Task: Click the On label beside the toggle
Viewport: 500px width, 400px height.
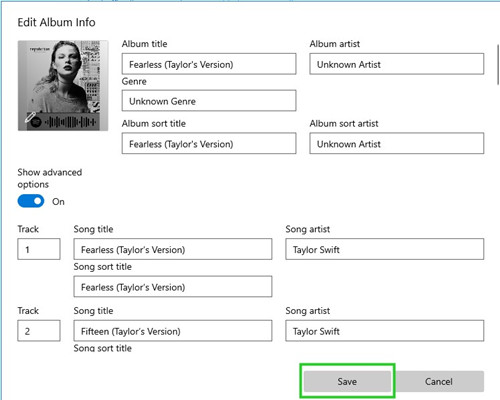Action: 58,202
